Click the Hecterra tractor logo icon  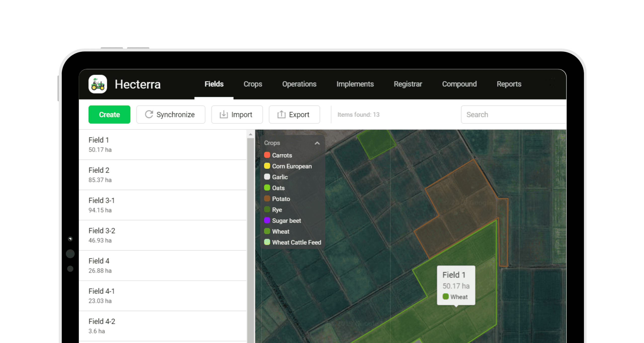tap(98, 84)
